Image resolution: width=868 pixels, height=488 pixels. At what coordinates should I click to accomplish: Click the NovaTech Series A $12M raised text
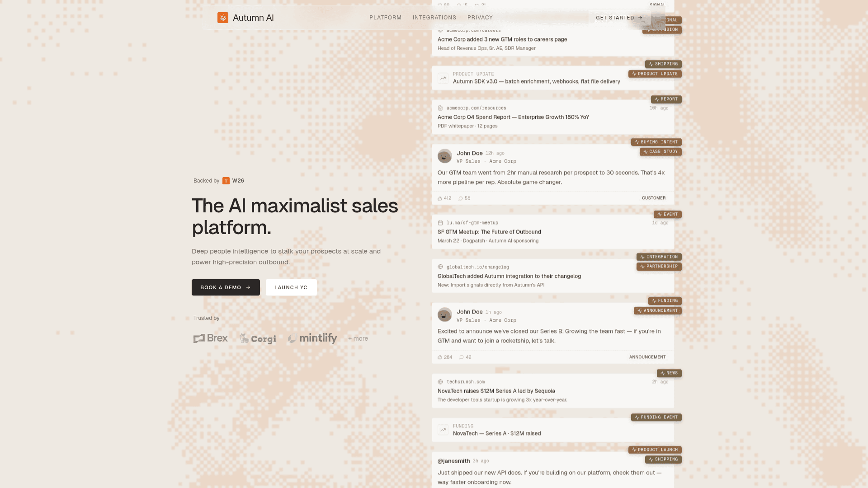point(497,433)
